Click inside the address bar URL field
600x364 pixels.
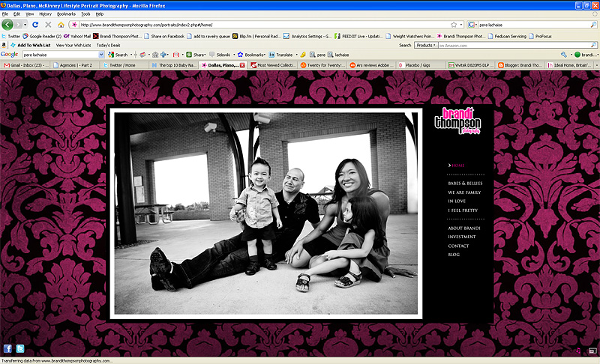[264, 25]
